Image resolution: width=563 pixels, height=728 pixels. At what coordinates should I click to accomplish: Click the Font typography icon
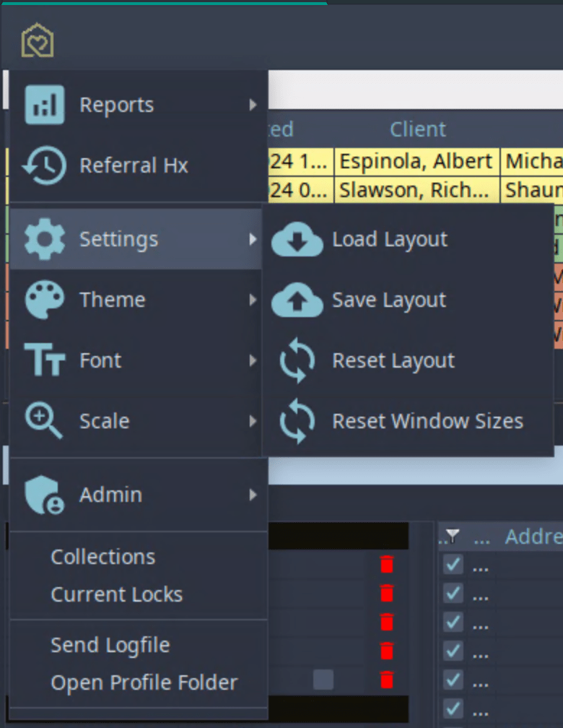45,360
